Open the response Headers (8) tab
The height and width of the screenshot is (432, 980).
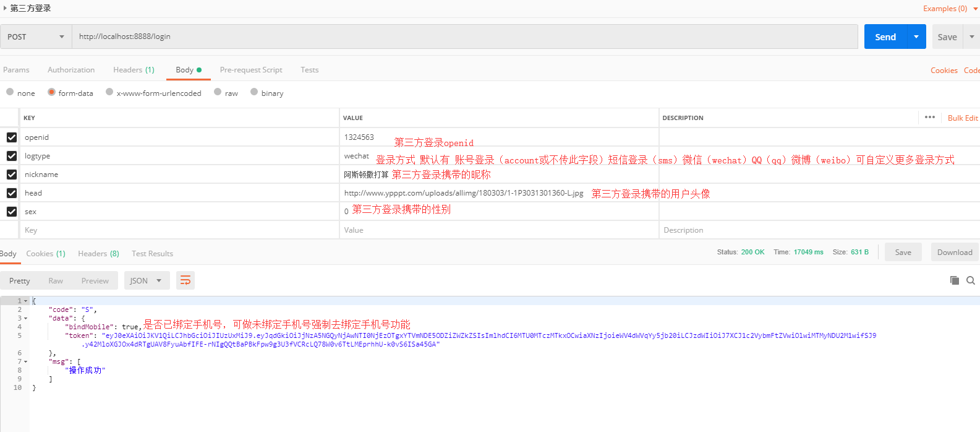click(98, 253)
